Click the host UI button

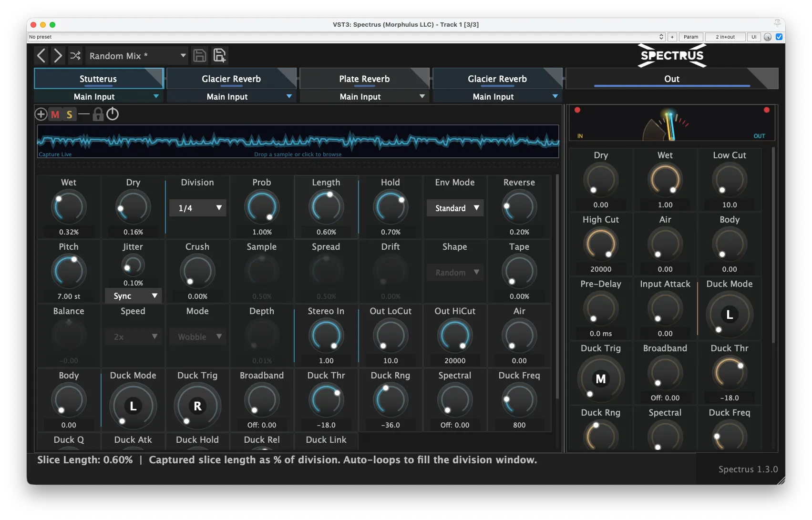[x=754, y=37]
